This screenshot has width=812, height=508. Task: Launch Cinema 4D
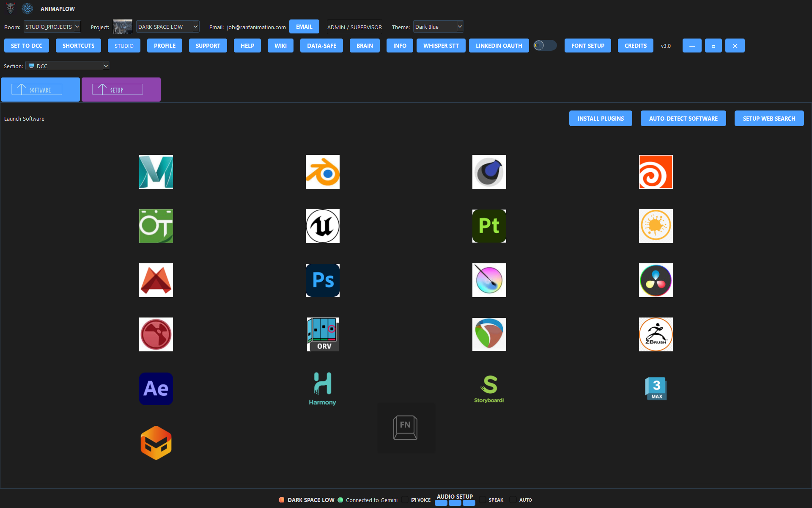(x=489, y=171)
